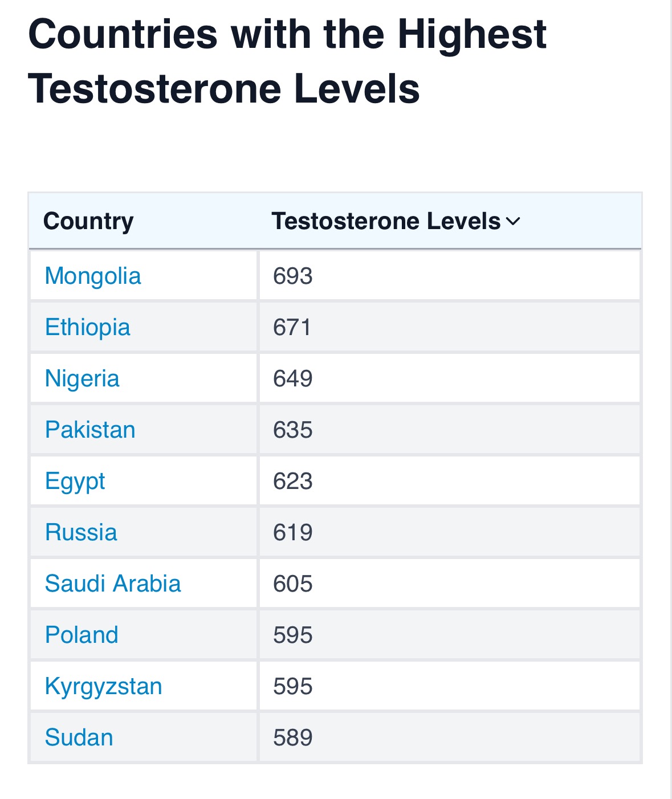Image resolution: width=672 pixels, height=799 pixels.
Task: Open the Ethiopia country link
Action: 88,328
